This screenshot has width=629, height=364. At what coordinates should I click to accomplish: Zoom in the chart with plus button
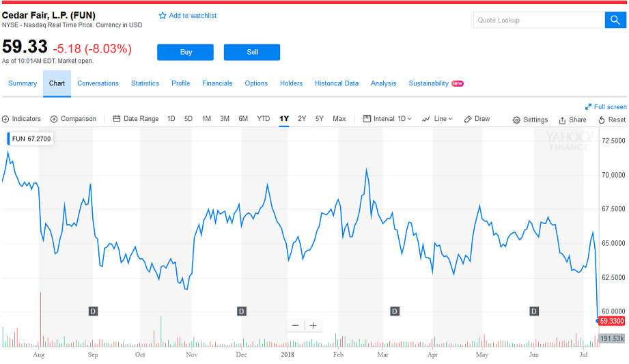coord(313,326)
